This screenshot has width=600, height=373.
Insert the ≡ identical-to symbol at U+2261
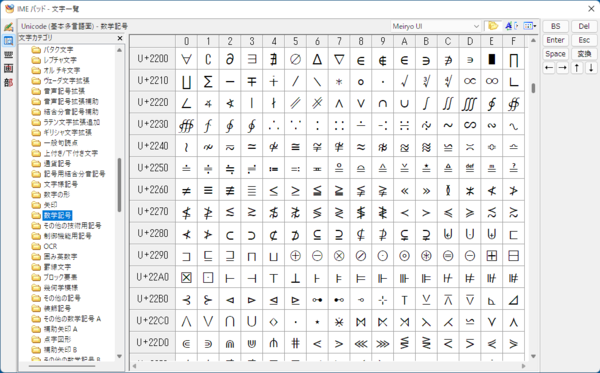click(208, 190)
